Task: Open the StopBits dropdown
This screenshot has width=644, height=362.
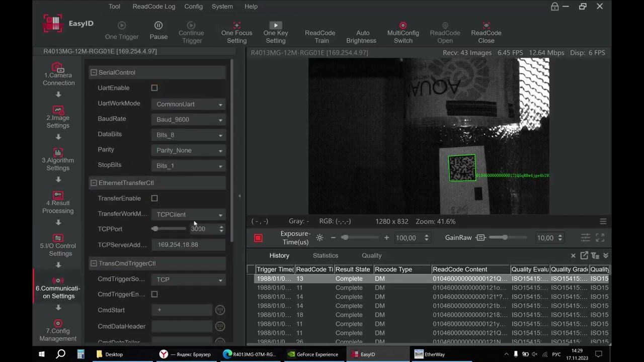Action: point(188,166)
